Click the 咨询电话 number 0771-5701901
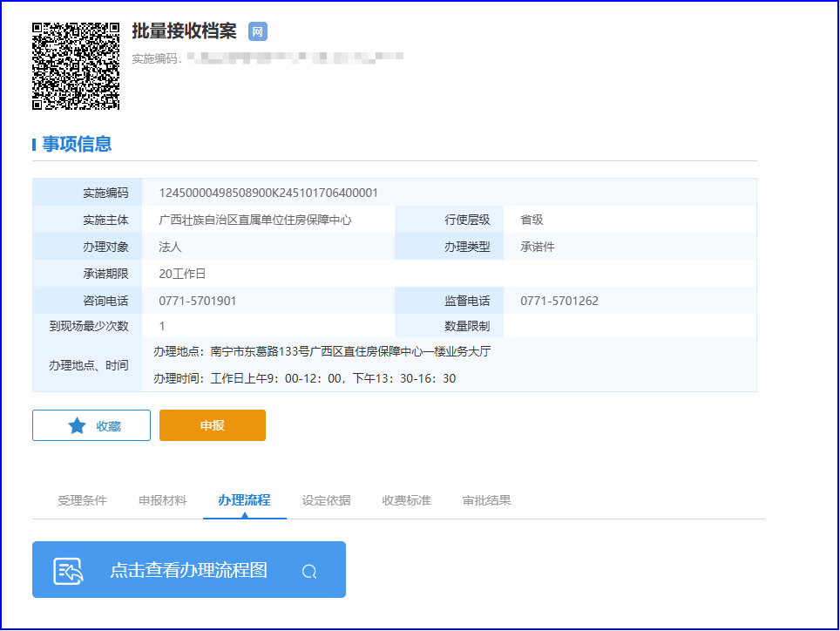This screenshot has width=840, height=631. click(x=197, y=301)
